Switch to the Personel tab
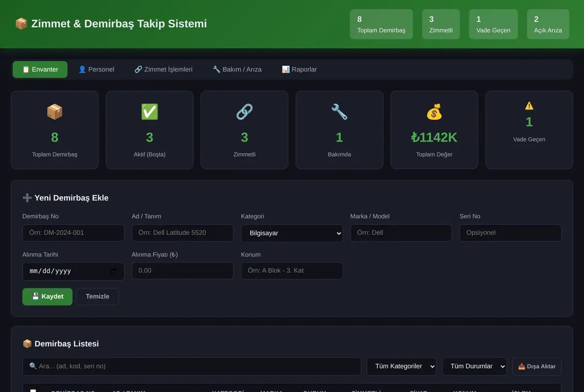The width and height of the screenshot is (584, 392). [96, 70]
